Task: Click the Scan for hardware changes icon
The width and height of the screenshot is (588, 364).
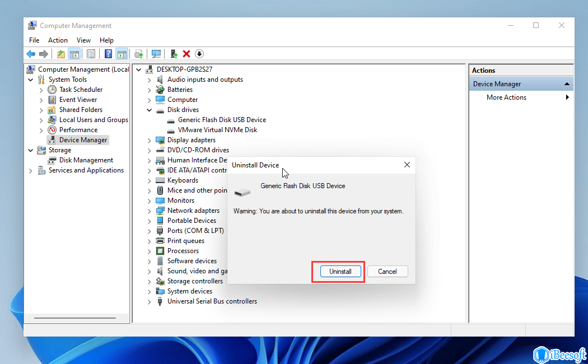Action: point(156,54)
